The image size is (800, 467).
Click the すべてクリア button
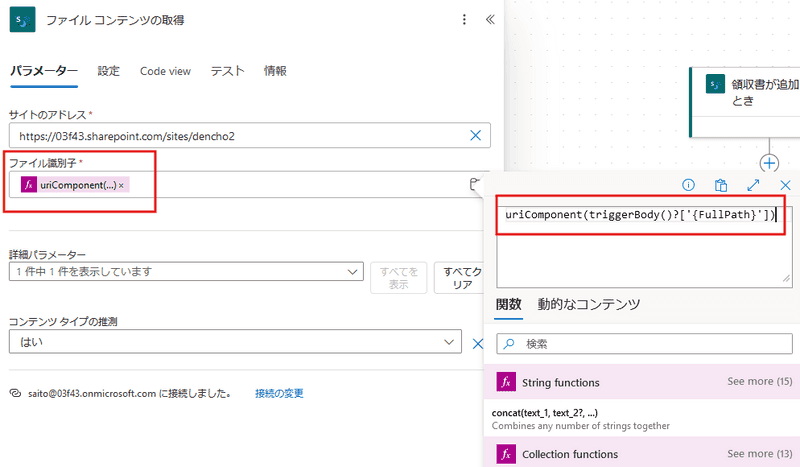[x=463, y=277]
